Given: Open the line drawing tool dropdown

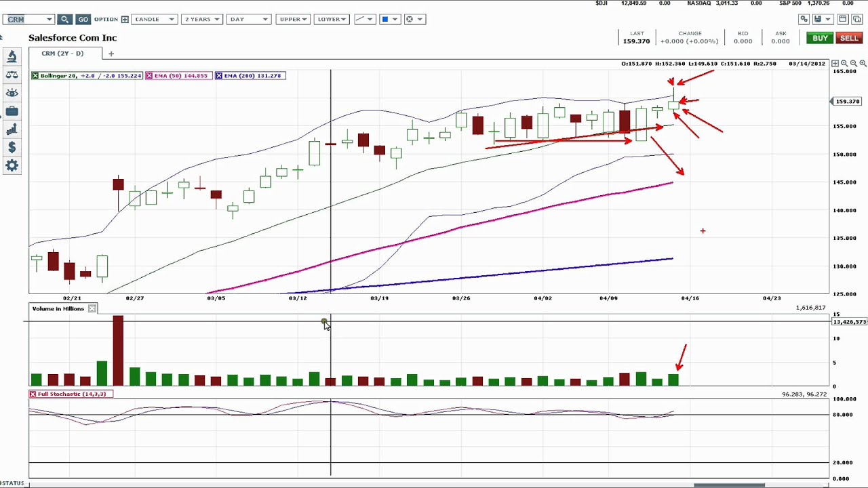Looking at the screenshot, I should tap(363, 19).
